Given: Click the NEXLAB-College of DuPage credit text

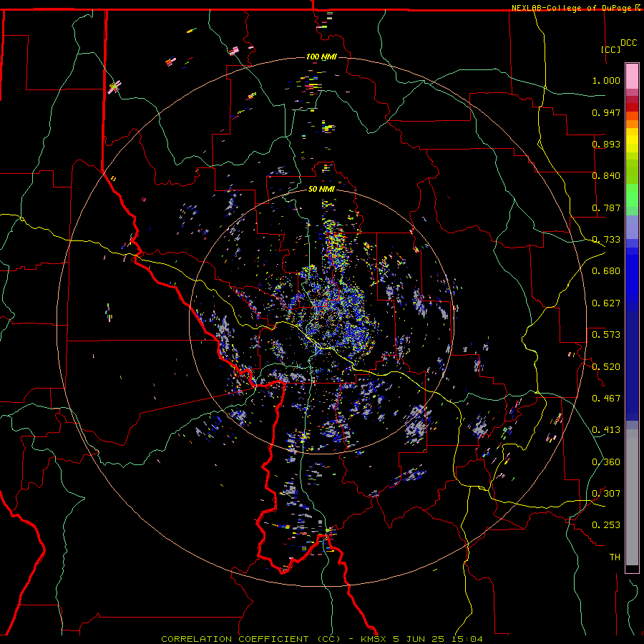Looking at the screenshot, I should [572, 8].
